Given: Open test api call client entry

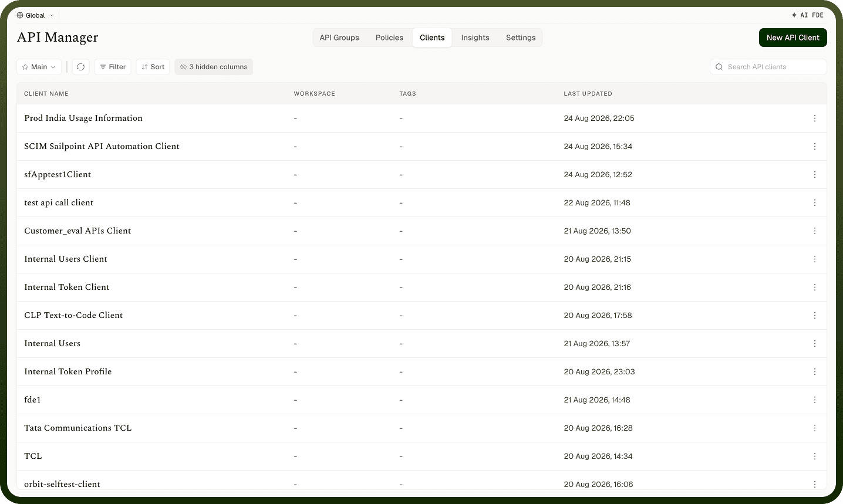Looking at the screenshot, I should click(59, 202).
